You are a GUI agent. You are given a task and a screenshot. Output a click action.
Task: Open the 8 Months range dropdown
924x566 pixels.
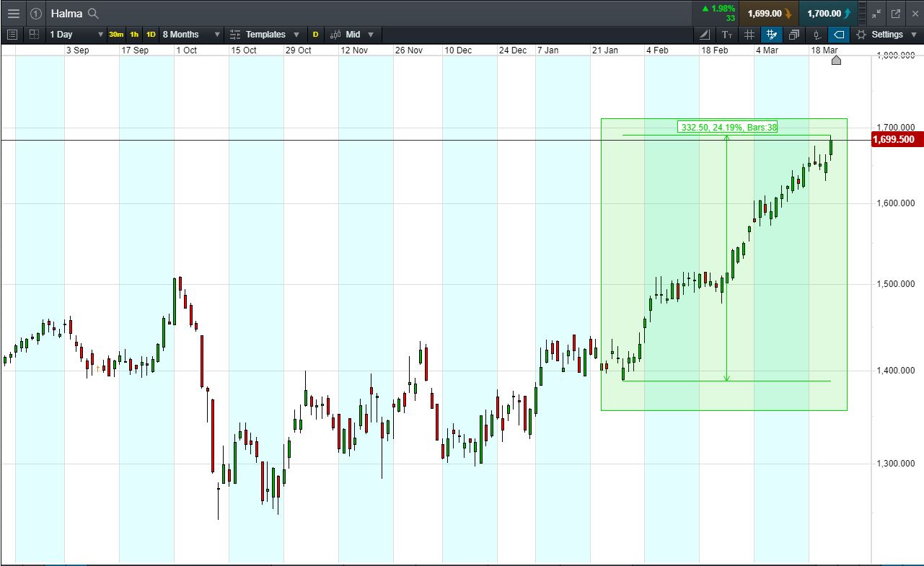point(191,35)
